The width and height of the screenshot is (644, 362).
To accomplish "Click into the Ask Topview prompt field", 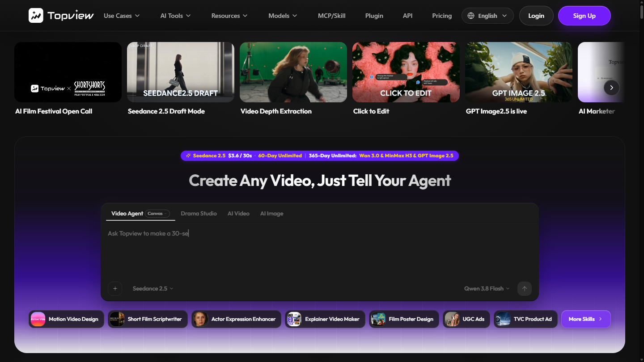I will pyautogui.click(x=320, y=250).
